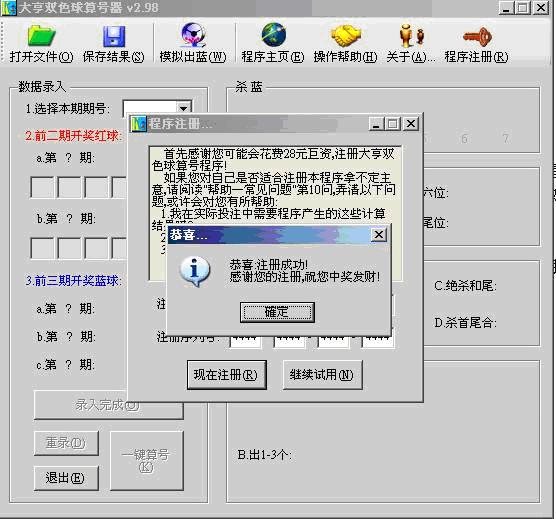Click the 录入完成 button
This screenshot has height=519, width=556.
(108, 405)
